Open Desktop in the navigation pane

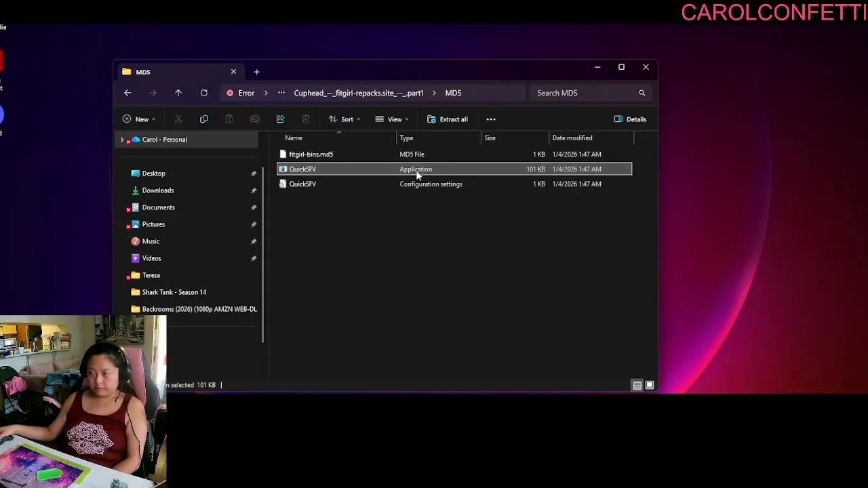pos(154,174)
